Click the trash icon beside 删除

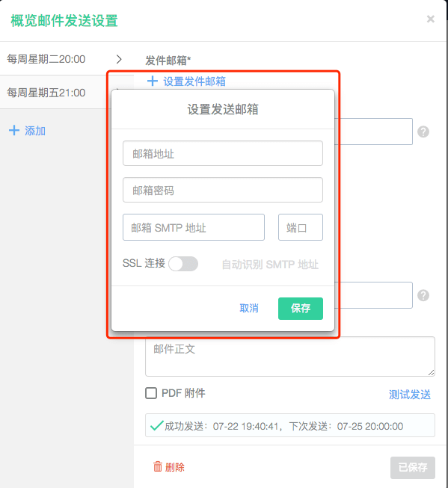tap(158, 466)
